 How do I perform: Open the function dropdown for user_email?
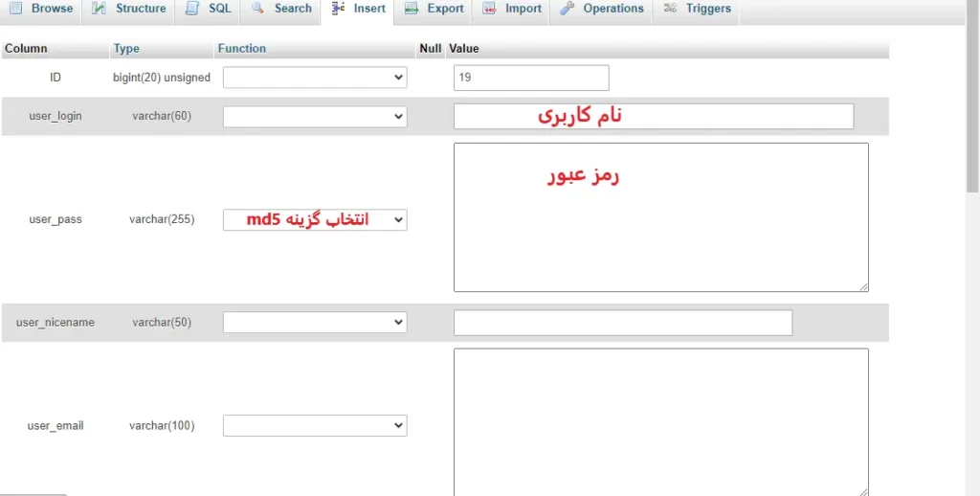[315, 425]
